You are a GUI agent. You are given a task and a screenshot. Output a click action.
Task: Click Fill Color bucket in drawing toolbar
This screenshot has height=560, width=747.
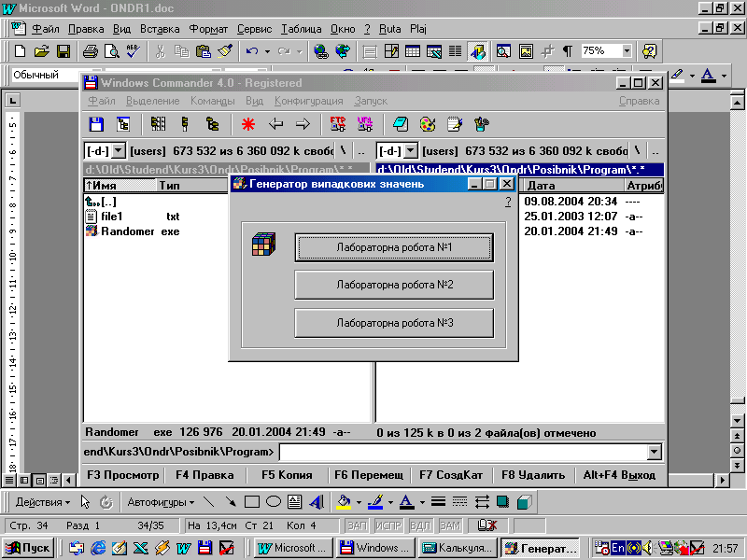click(344, 502)
